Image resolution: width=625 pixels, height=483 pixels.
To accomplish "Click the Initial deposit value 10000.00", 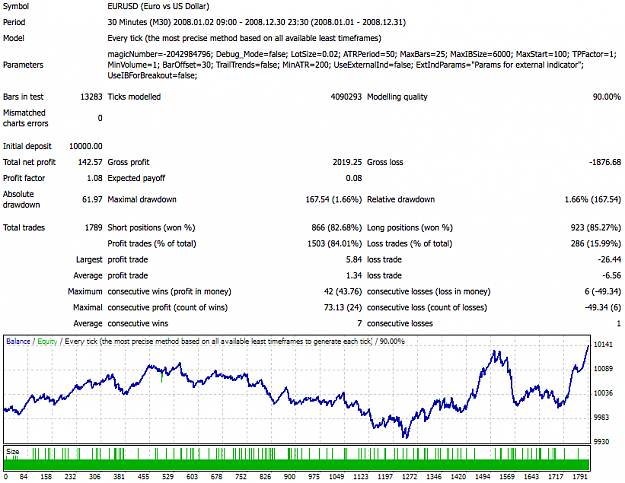I will pos(86,146).
